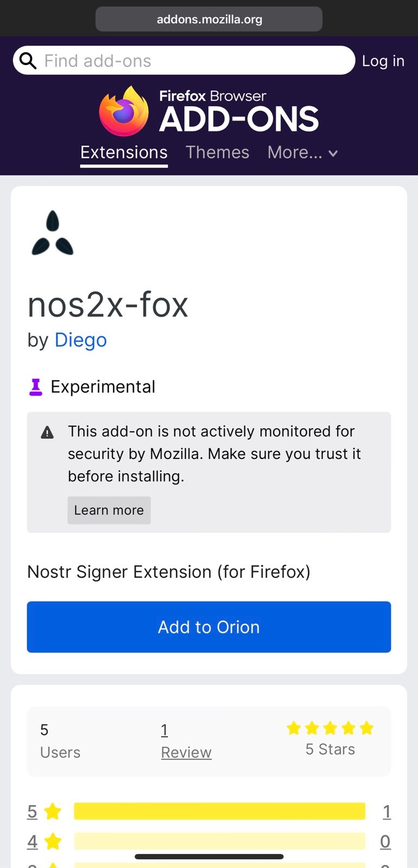Click the Firefox logo icon
418x868 pixels.
coord(124,111)
